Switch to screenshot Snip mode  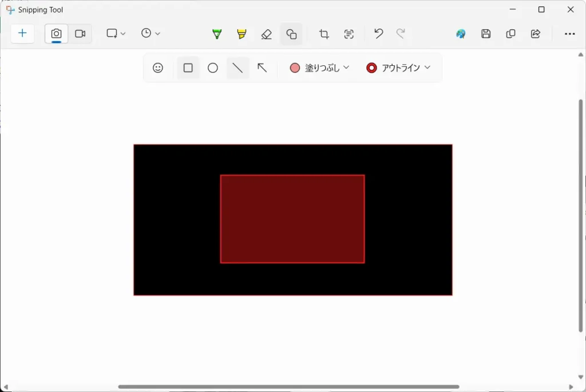click(56, 34)
